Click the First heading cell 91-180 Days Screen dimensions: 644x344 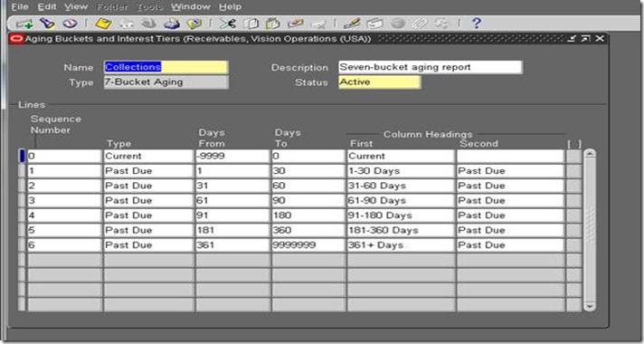(401, 215)
